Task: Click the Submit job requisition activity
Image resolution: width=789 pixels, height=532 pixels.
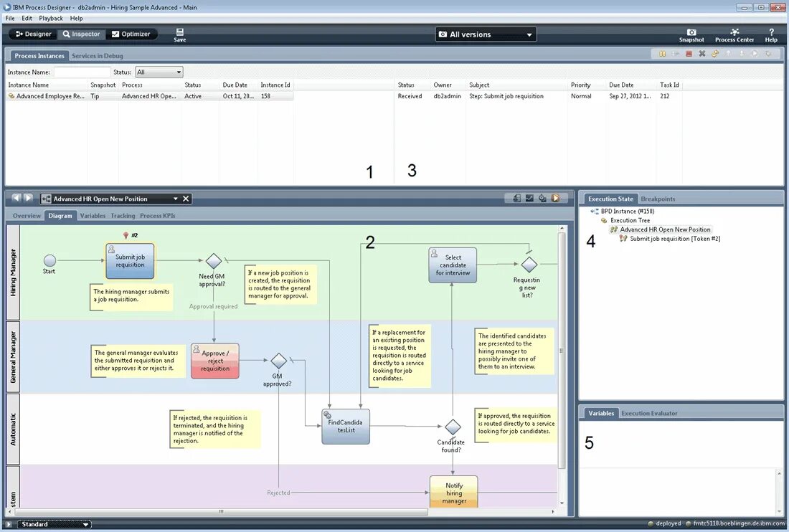Action: coord(130,261)
